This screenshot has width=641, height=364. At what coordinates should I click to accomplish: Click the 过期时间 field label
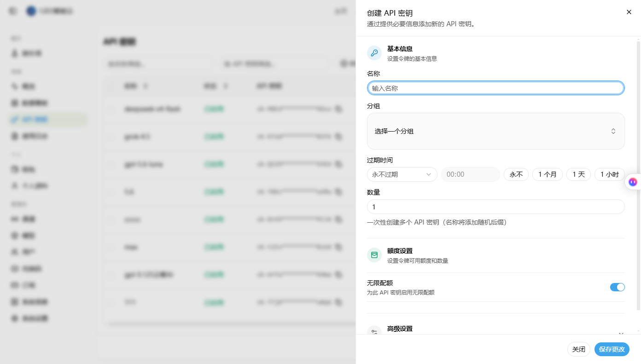[380, 160]
